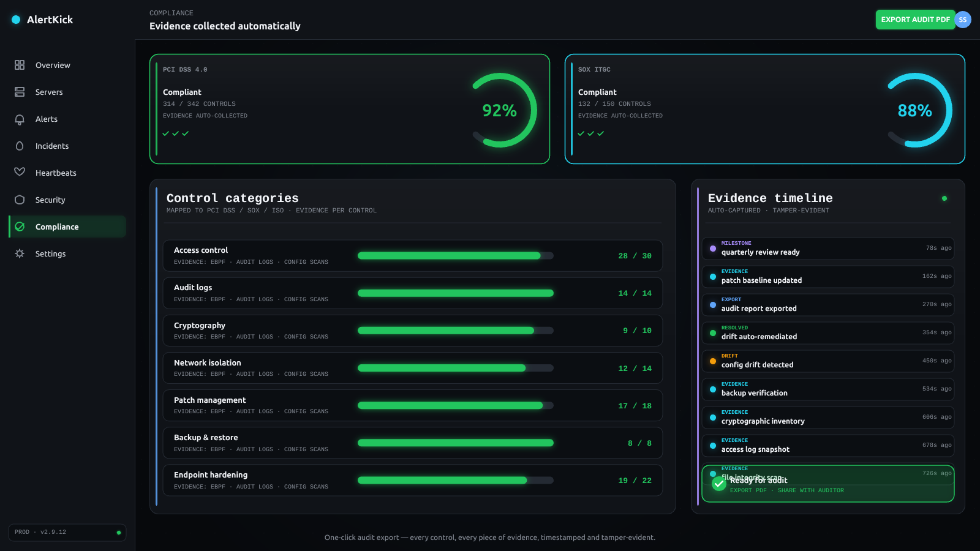Click the green drift auto-remediated dot

[x=713, y=333]
